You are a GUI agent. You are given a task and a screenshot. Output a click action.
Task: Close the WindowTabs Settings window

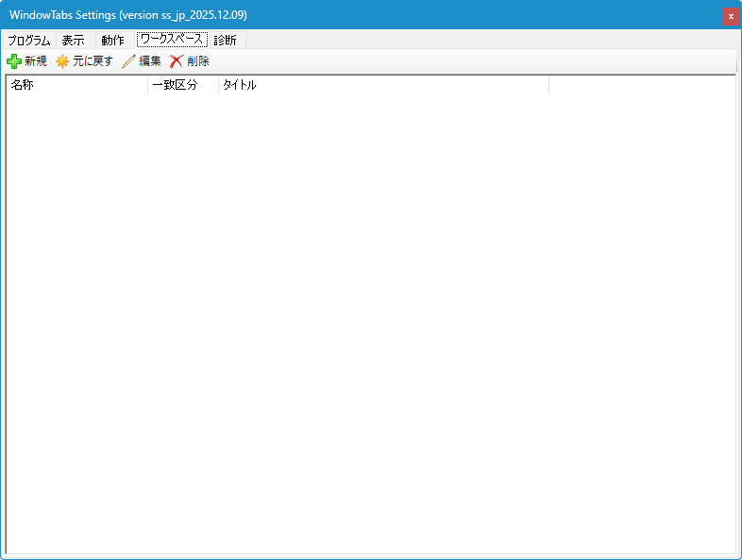730,16
